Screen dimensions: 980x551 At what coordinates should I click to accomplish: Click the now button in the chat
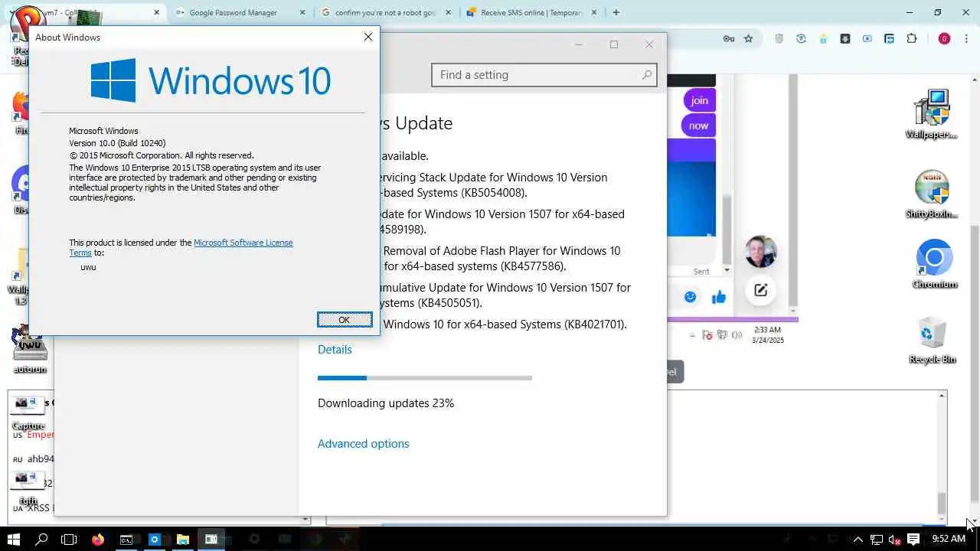pos(698,126)
